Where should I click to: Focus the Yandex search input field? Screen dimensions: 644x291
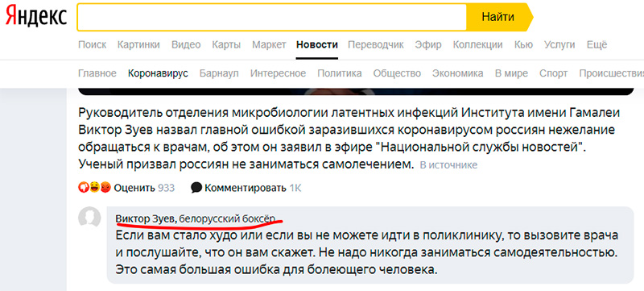[272, 17]
